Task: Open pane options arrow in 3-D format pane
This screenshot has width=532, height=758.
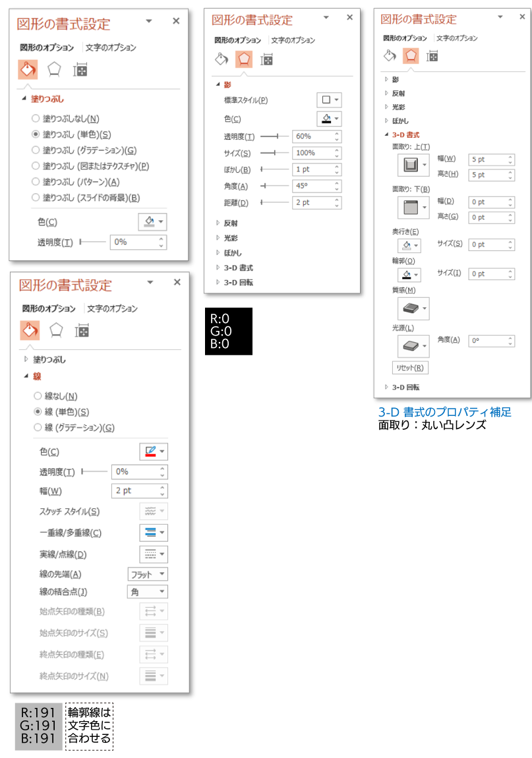Action: point(500,16)
